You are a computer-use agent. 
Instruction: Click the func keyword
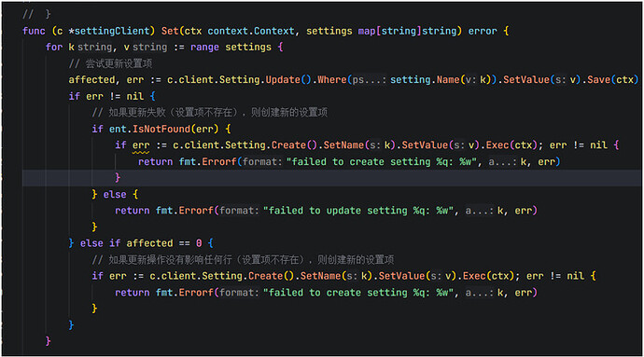pos(35,31)
